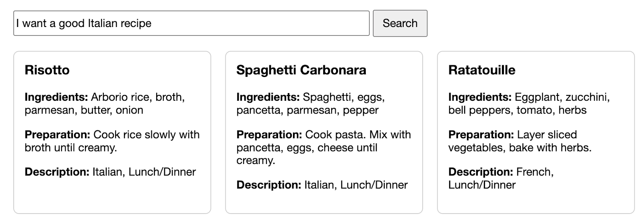Choose the Ratatouille recipe title
Image resolution: width=644 pixels, height=222 pixels.
[482, 70]
